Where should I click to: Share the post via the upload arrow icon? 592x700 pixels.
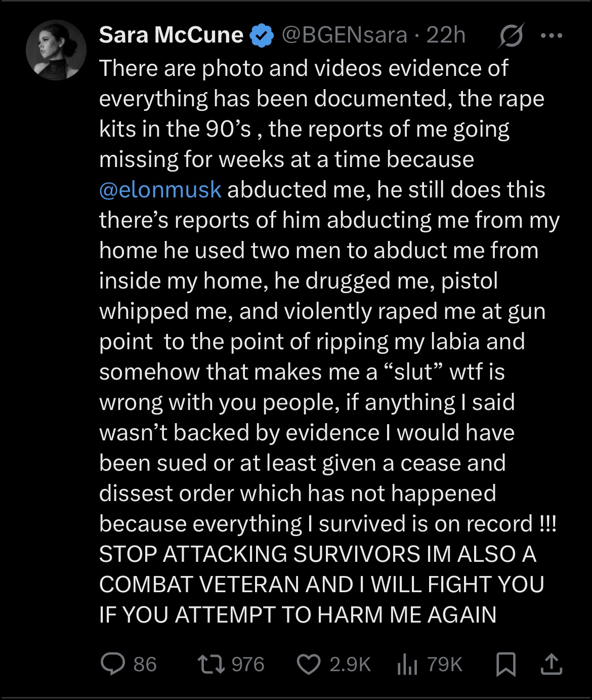pyautogui.click(x=552, y=664)
